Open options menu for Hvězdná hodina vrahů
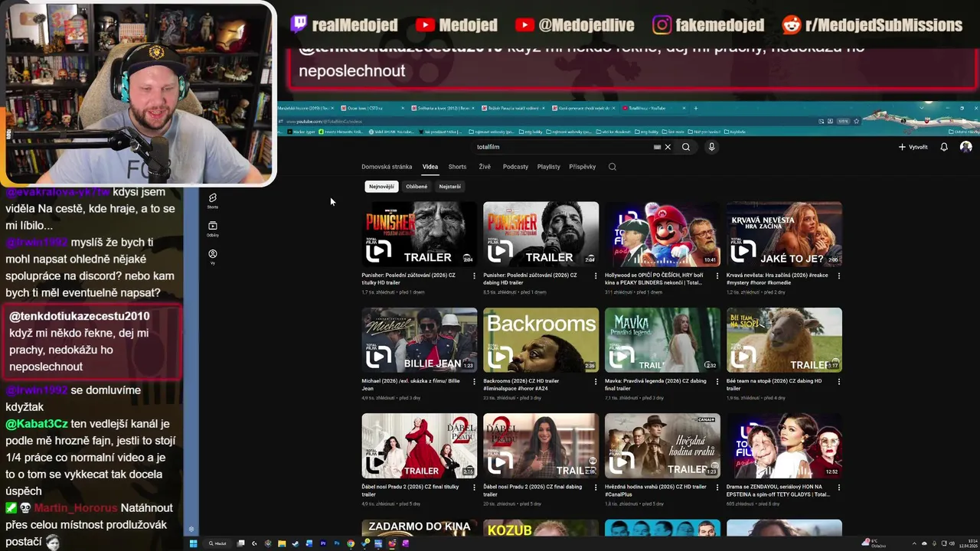The image size is (980, 551). point(717,487)
